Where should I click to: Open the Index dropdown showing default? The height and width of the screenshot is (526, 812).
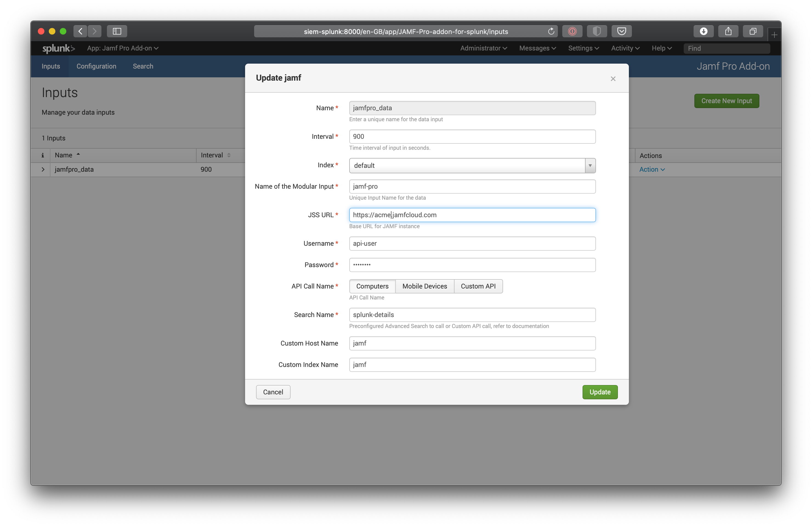coord(472,166)
